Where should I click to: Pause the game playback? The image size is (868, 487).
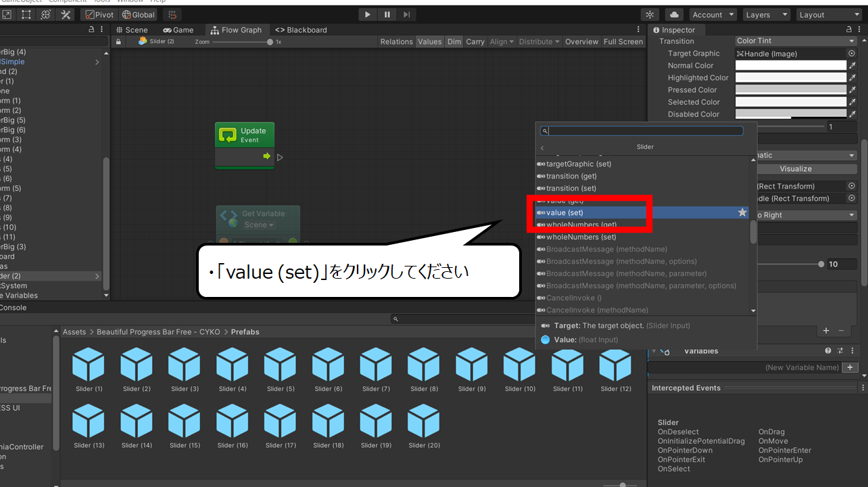click(387, 14)
